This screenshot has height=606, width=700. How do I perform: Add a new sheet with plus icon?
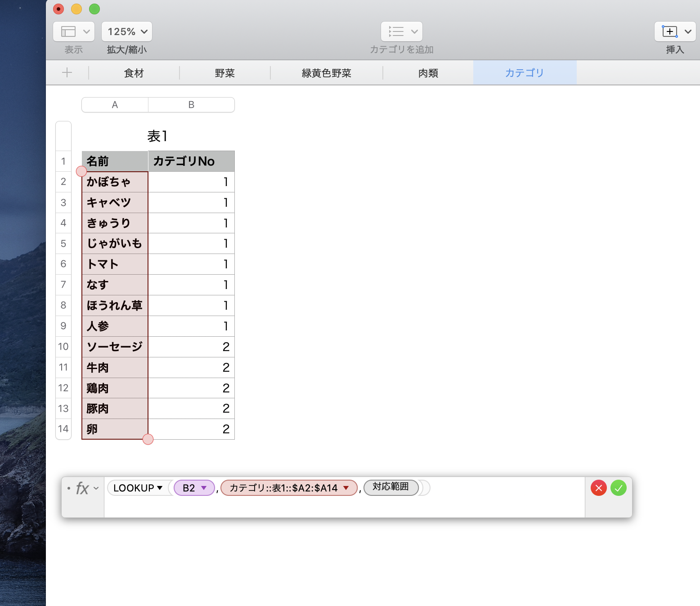point(67,72)
